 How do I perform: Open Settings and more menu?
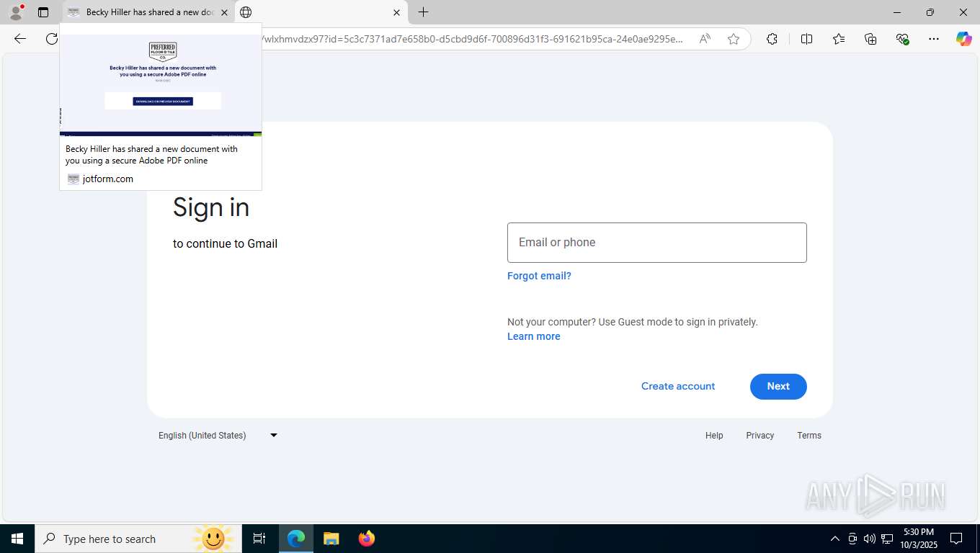934,39
